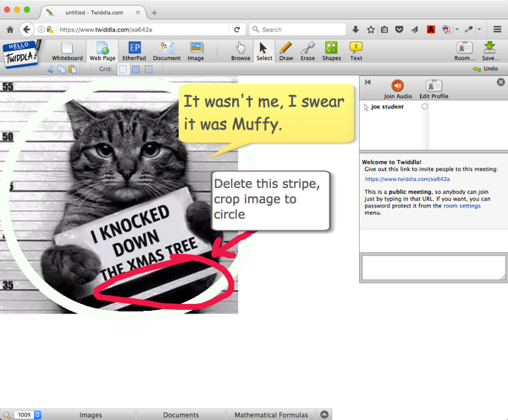Click the red Adobe extension icon
The image size is (508, 420).
[x=431, y=30]
